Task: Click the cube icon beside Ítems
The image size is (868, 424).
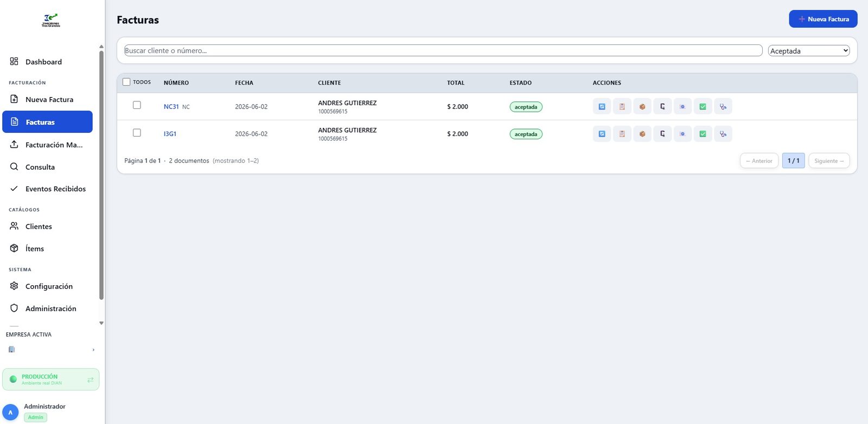Action: click(x=14, y=248)
